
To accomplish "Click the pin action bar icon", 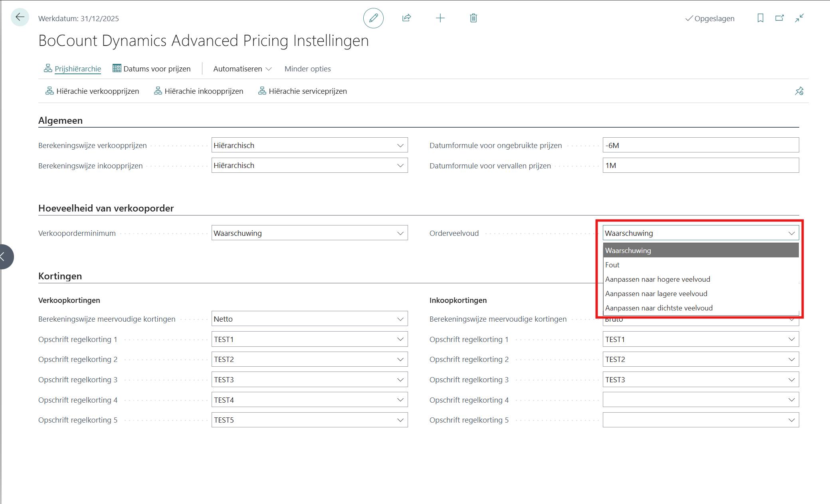I will pyautogui.click(x=799, y=91).
